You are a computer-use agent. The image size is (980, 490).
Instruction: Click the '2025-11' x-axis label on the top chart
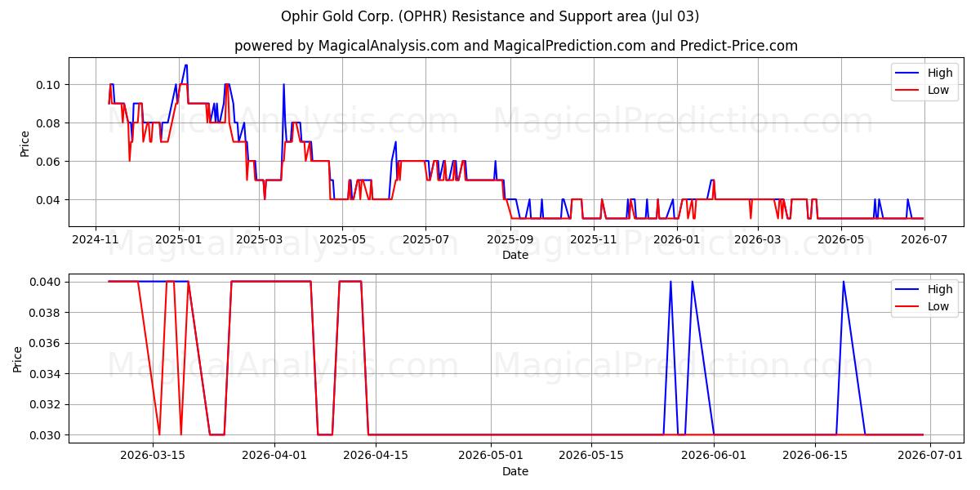pos(593,239)
